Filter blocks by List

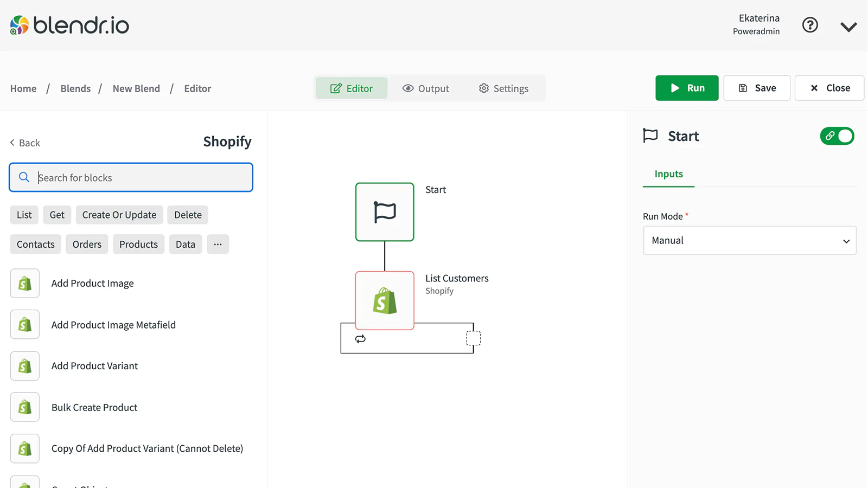24,215
